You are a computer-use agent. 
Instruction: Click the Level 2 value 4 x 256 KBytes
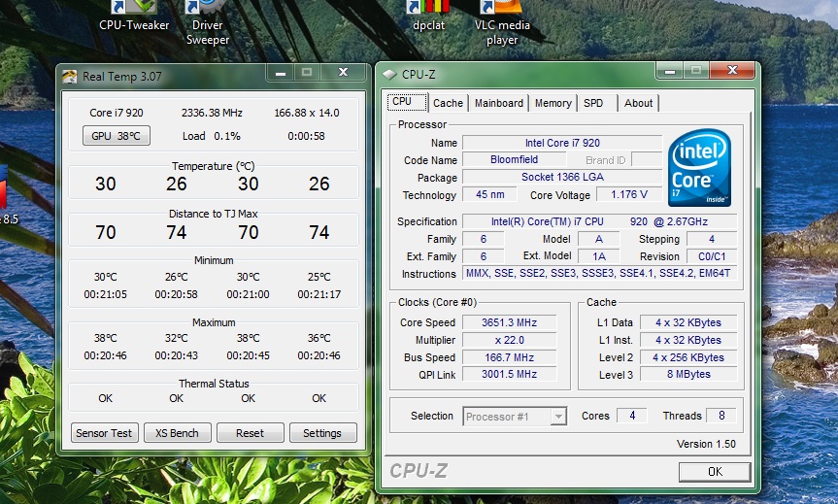[688, 357]
